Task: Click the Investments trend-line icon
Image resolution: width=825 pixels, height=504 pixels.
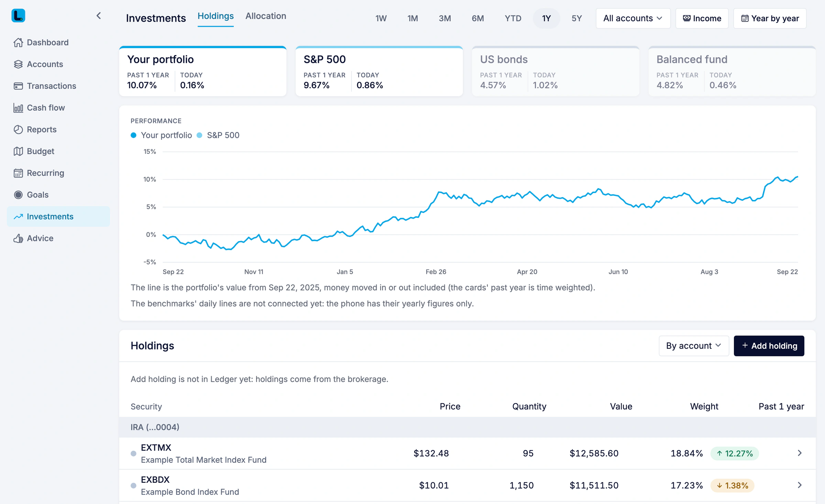Action: click(18, 216)
